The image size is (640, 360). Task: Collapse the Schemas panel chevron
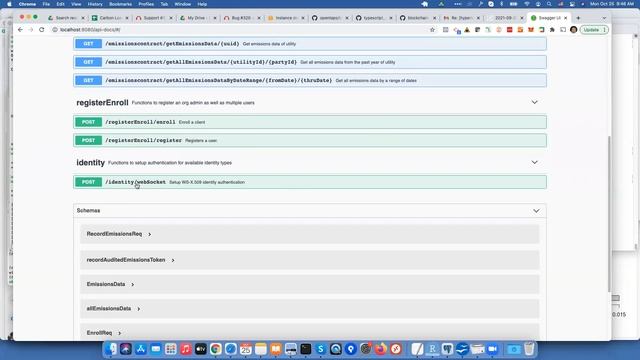(x=536, y=211)
